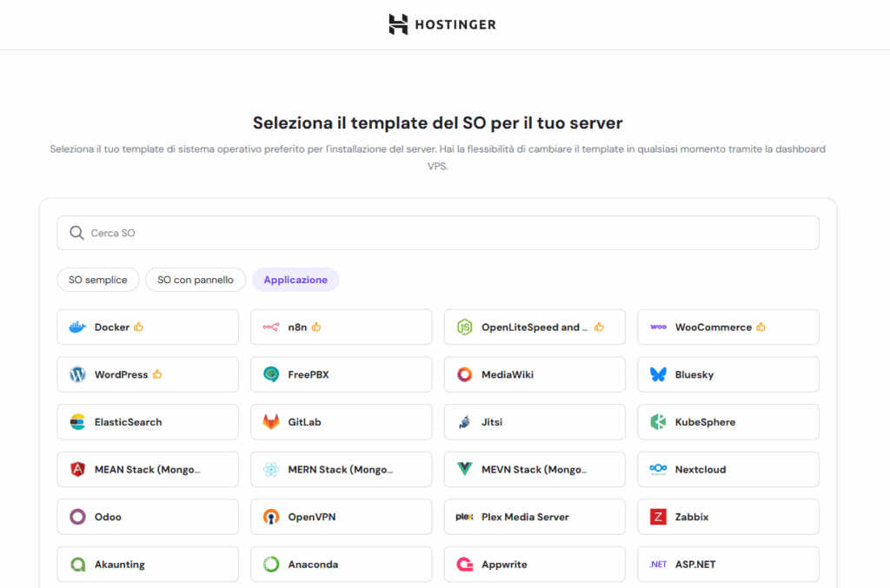Image resolution: width=890 pixels, height=588 pixels.
Task: Click thumbs-up icon next to WooCommerce
Action: click(x=761, y=327)
